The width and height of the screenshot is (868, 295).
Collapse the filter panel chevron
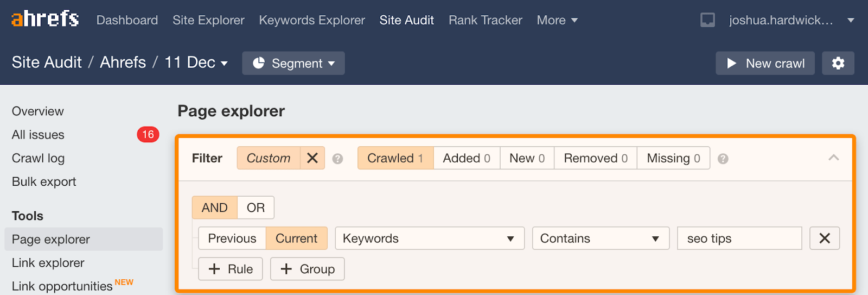tap(833, 158)
